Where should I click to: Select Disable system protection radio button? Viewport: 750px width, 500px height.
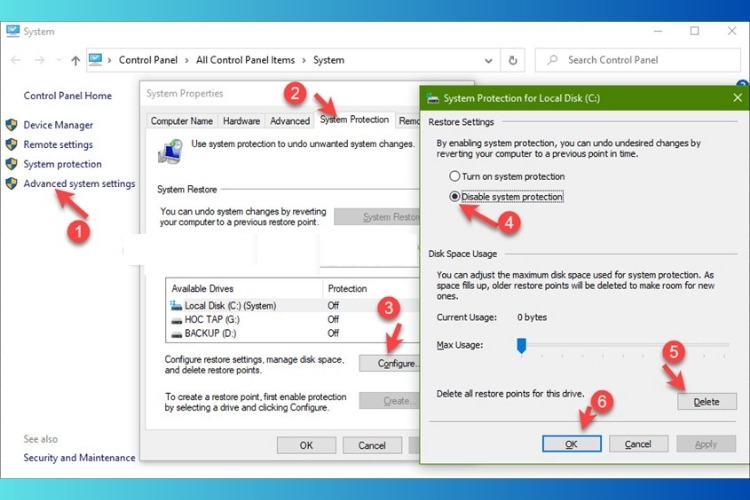[455, 197]
